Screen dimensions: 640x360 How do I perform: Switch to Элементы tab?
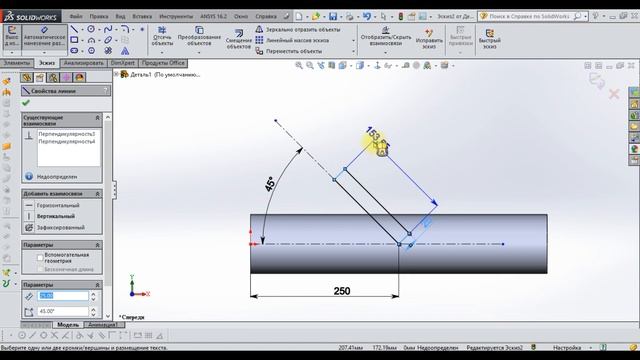pos(17,63)
